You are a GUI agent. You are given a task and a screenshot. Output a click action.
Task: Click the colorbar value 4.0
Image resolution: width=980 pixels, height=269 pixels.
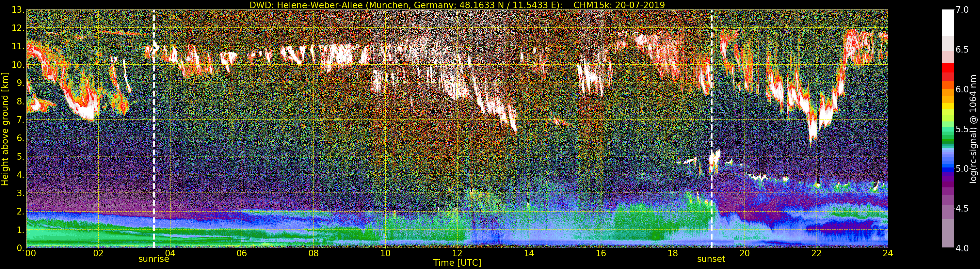(962, 248)
